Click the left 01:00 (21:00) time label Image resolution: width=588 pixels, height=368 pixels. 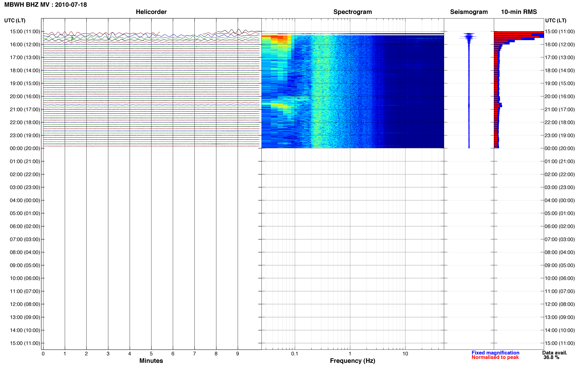click(x=25, y=161)
